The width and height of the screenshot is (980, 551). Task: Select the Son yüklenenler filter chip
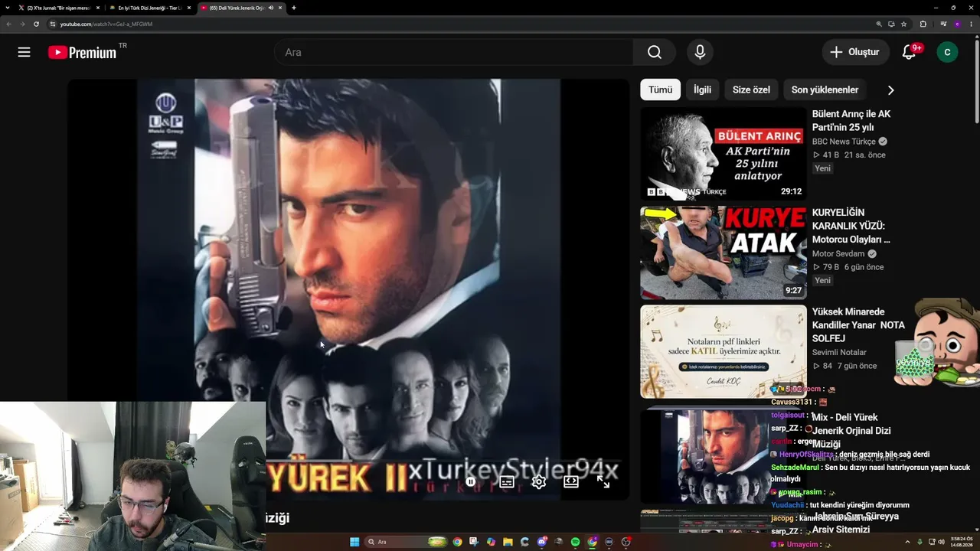[x=825, y=90]
